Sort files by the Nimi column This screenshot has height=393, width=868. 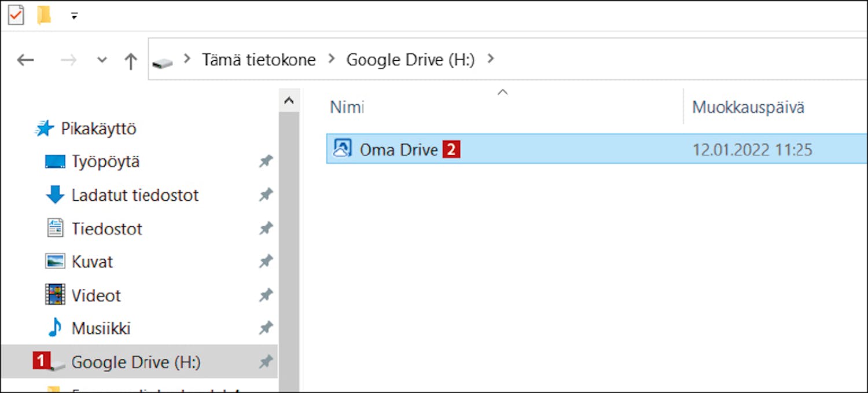pos(347,107)
